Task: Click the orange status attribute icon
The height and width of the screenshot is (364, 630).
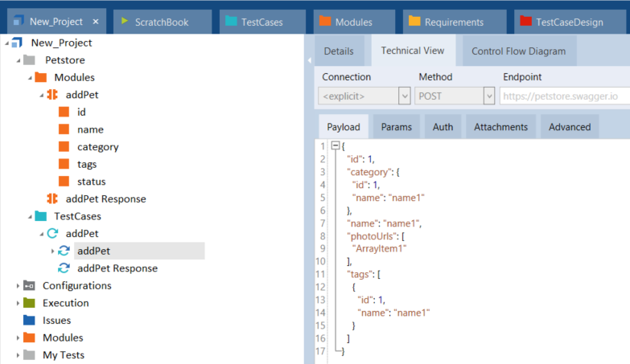Action: point(64,182)
